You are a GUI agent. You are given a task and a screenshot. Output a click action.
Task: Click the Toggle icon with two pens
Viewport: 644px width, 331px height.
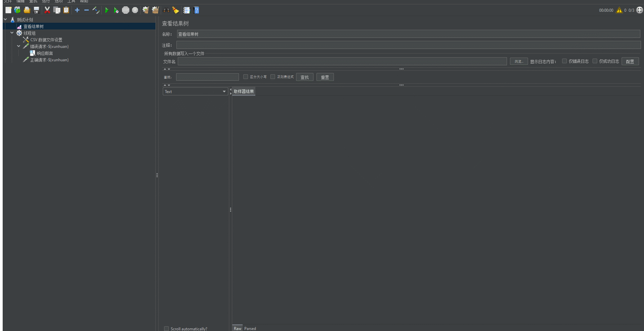(x=96, y=10)
